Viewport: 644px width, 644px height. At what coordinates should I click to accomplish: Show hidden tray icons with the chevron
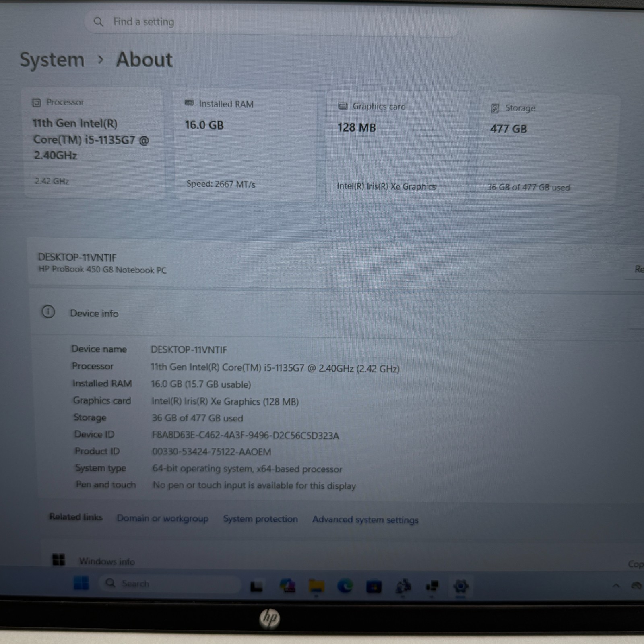(x=616, y=586)
